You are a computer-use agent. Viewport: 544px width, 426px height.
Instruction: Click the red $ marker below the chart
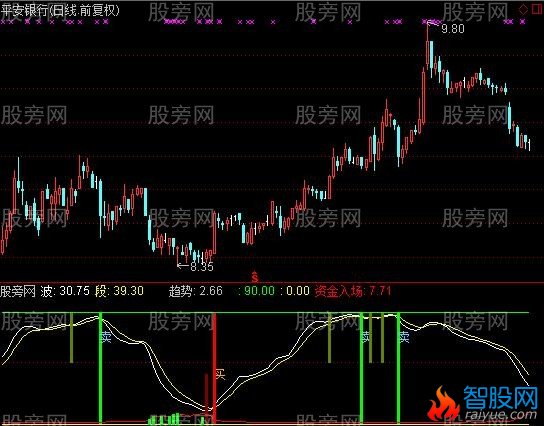click(255, 276)
